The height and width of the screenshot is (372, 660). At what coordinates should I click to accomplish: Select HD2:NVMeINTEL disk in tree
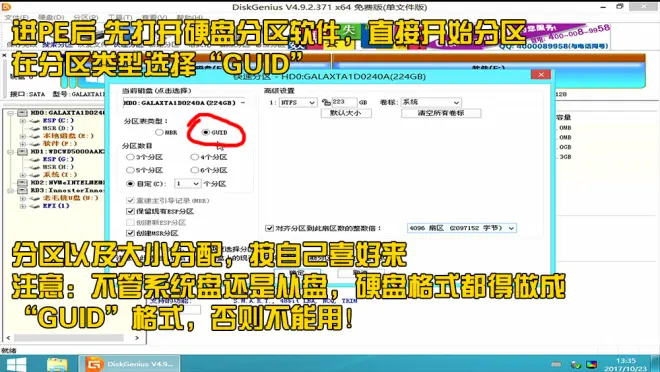click(67, 183)
